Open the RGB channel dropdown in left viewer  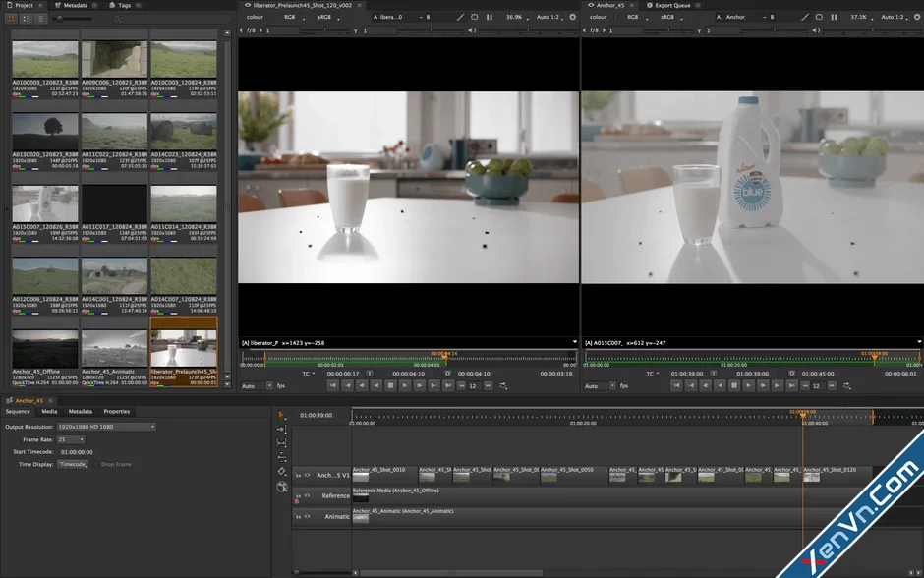coord(294,17)
